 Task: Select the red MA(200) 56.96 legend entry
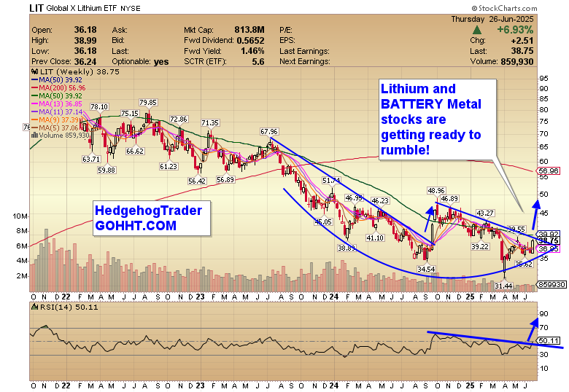59,87
